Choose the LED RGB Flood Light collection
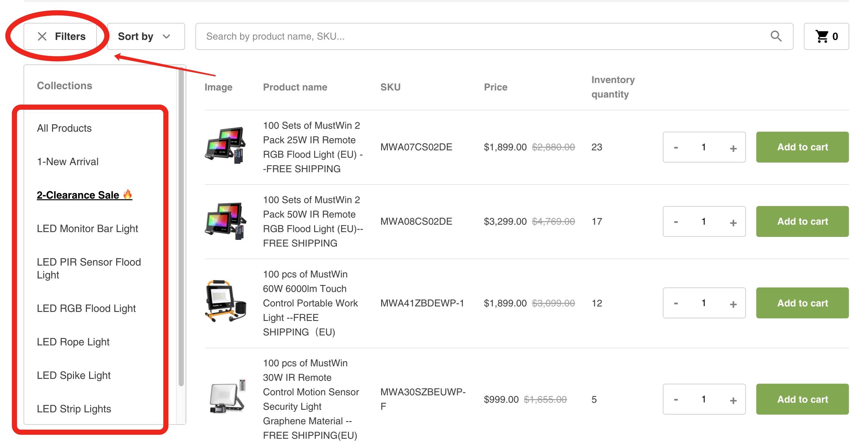The width and height of the screenshot is (868, 441). pos(86,308)
